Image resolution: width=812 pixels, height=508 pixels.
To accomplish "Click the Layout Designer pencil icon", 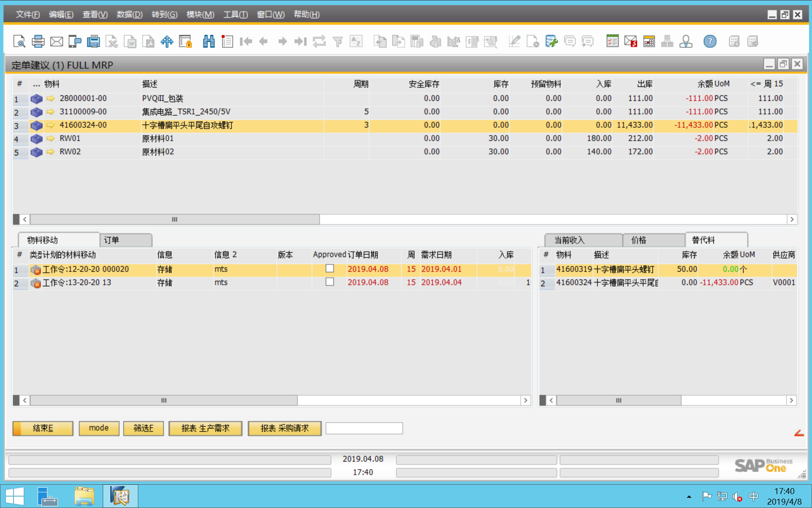I will [515, 41].
